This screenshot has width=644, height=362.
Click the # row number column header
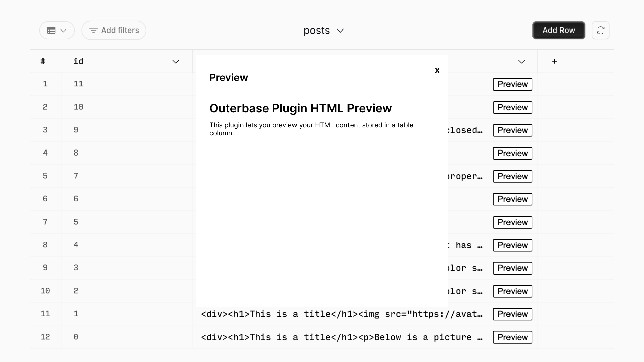coord(43,61)
